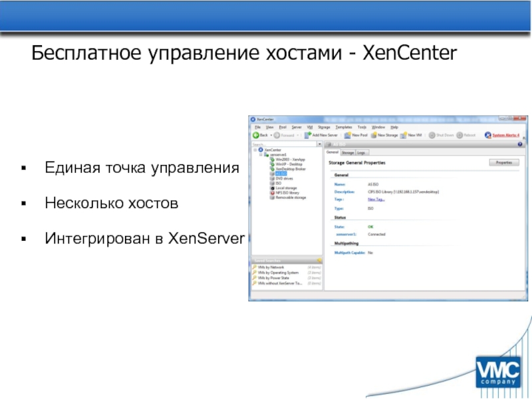Open the VM menu
Image resolution: width=532 pixels, height=399 pixels.
(x=310, y=127)
